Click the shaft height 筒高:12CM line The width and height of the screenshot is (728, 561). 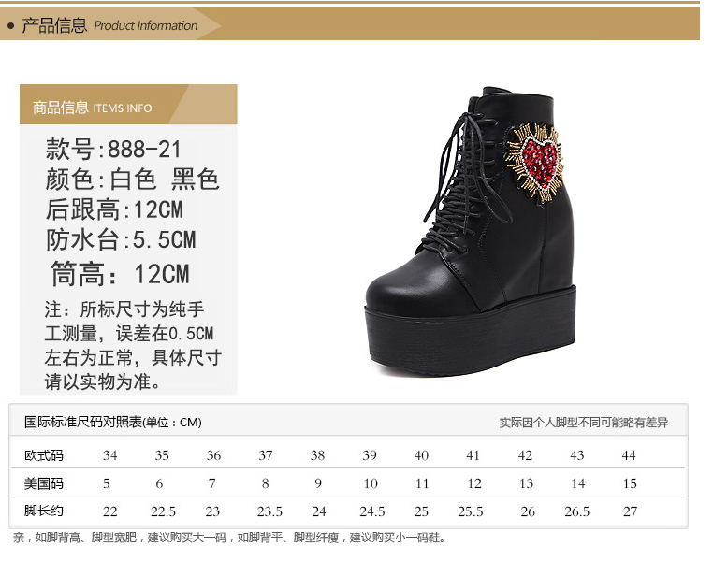point(120,274)
